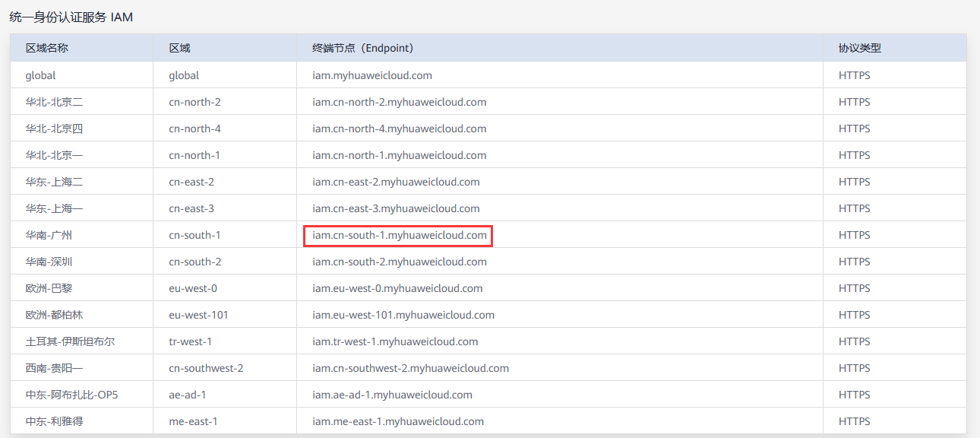
Task: Click the cn-south-2 region code
Action: 195,262
